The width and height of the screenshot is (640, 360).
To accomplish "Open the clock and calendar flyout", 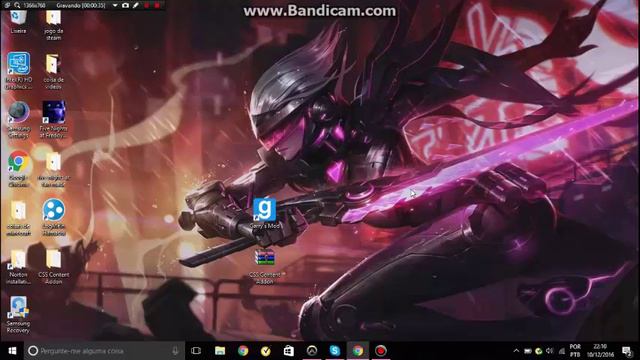I will pyautogui.click(x=600, y=351).
